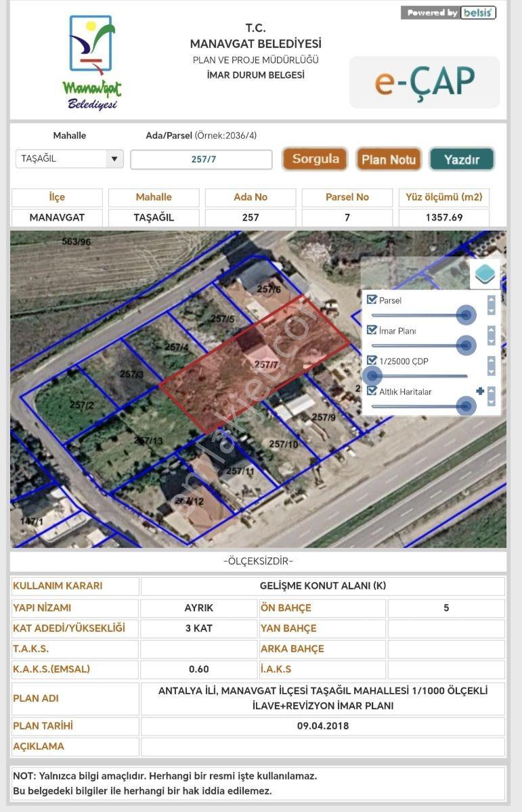Click parcel 563/96 on the map
The height and width of the screenshot is (812, 522).
click(75, 242)
